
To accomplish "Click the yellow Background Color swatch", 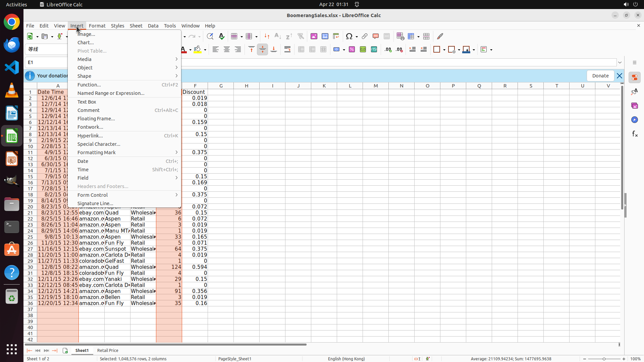I will click(198, 50).
